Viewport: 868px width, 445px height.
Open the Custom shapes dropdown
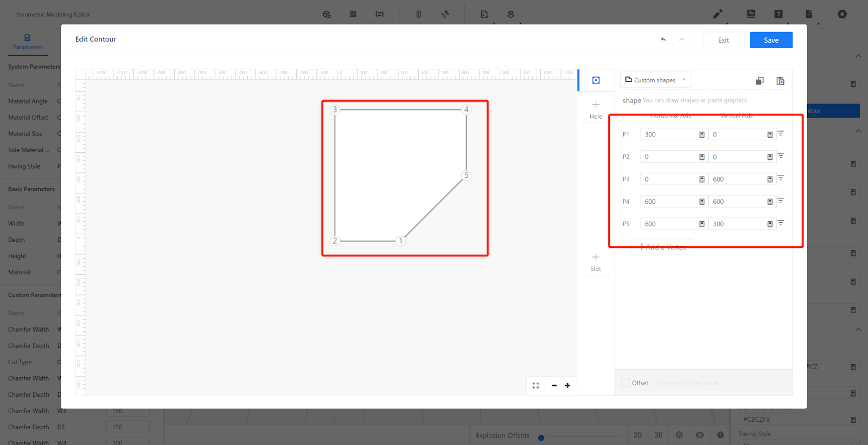tap(655, 80)
